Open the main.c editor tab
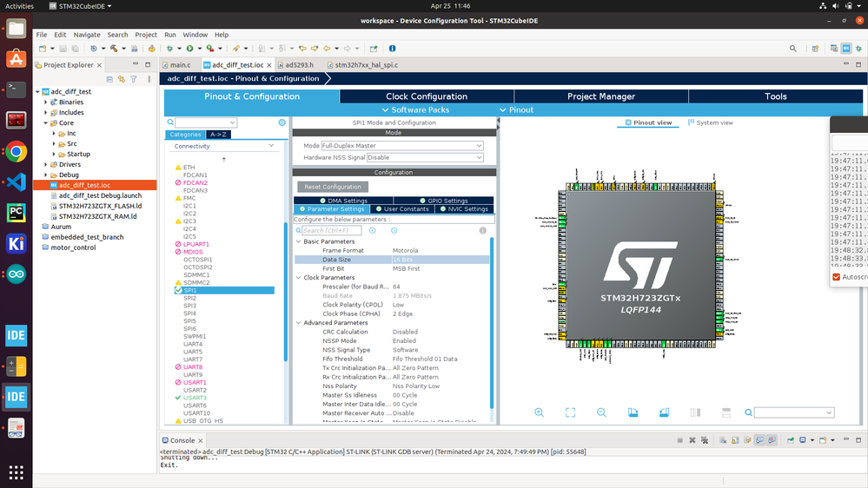868x488 pixels. 180,64
